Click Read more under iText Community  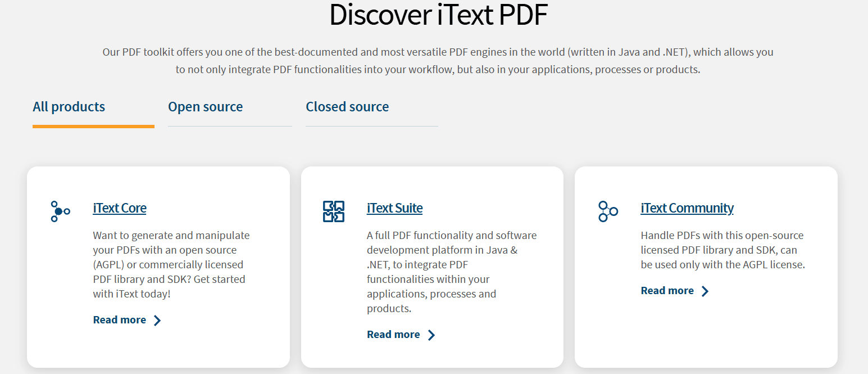(667, 290)
